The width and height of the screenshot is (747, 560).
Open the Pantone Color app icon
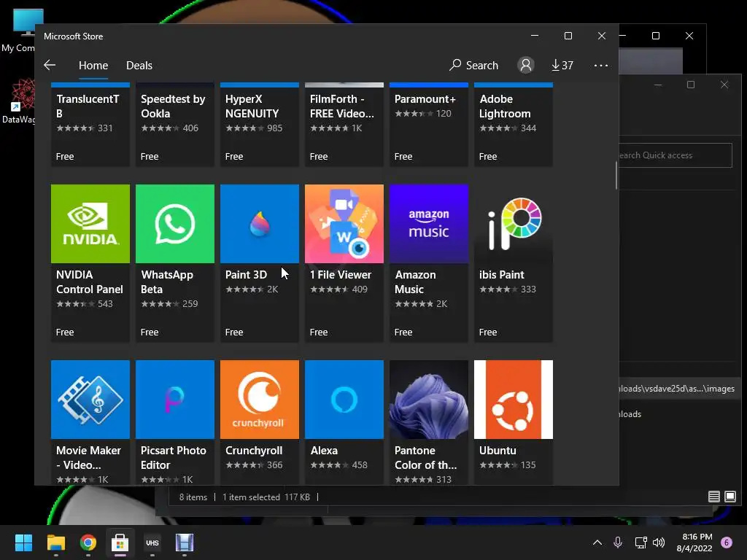(x=429, y=399)
